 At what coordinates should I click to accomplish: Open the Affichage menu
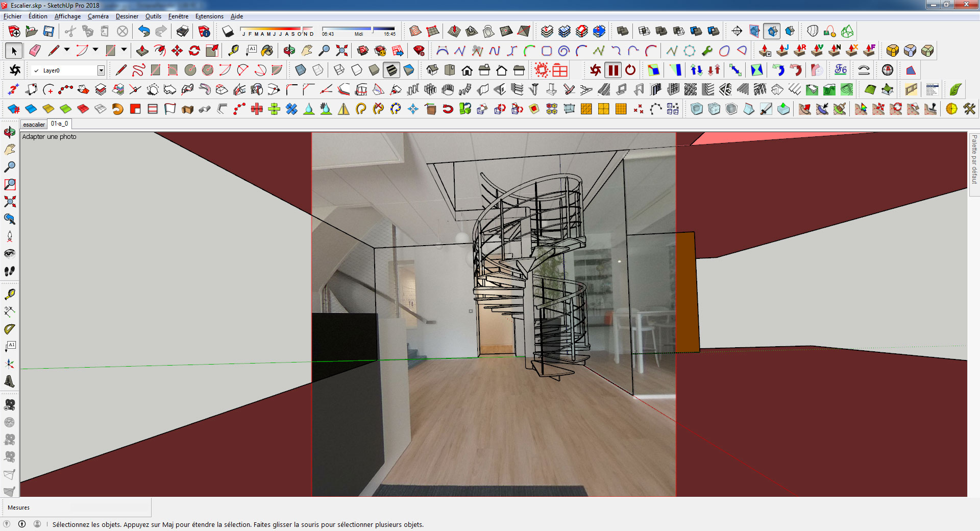coord(67,16)
